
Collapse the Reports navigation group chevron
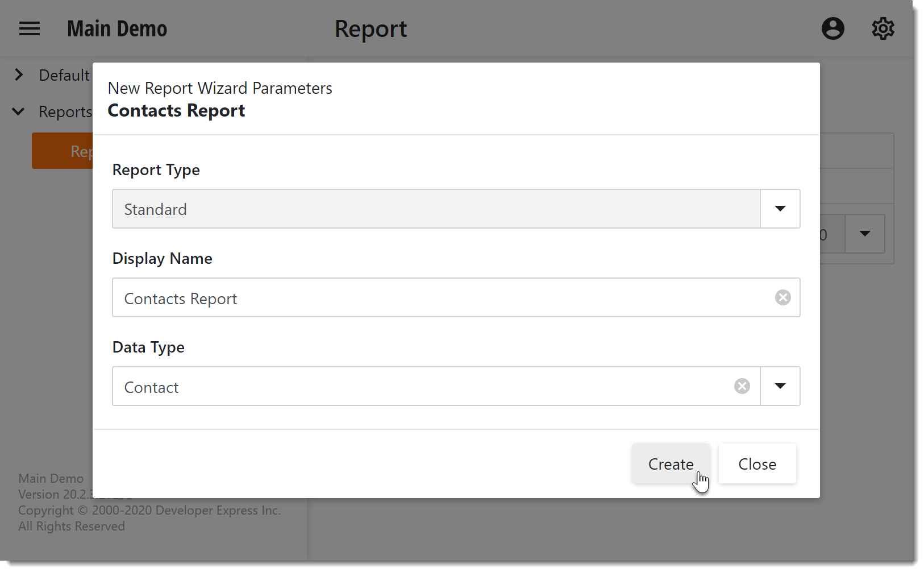pos(19,111)
